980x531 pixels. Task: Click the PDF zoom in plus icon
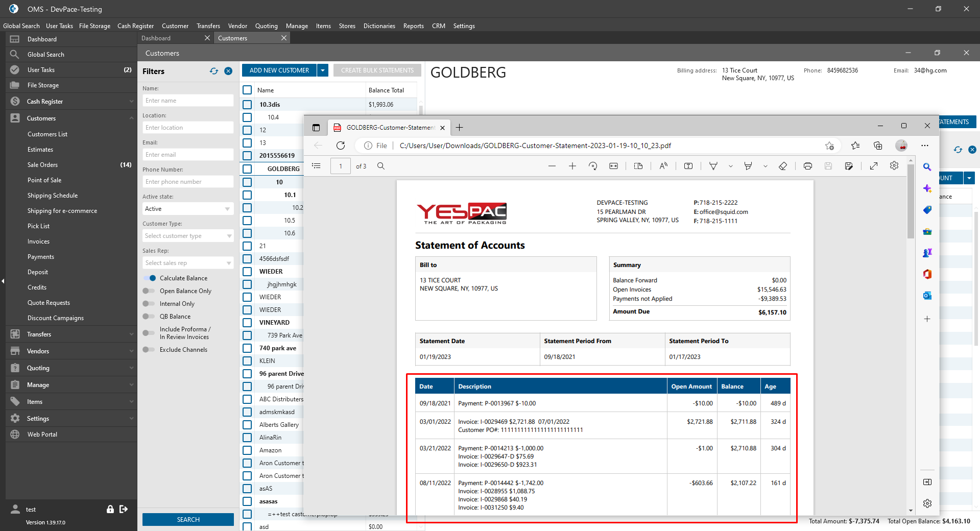coord(572,166)
